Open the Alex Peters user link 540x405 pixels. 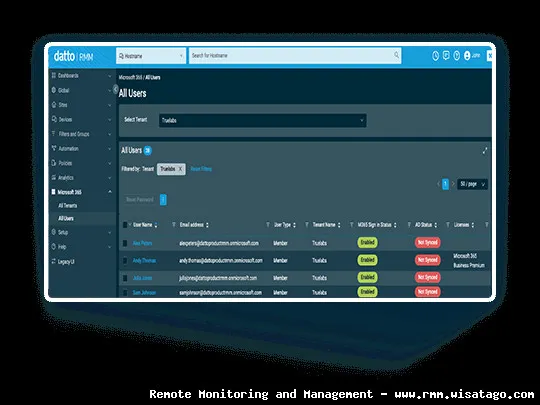[142, 243]
